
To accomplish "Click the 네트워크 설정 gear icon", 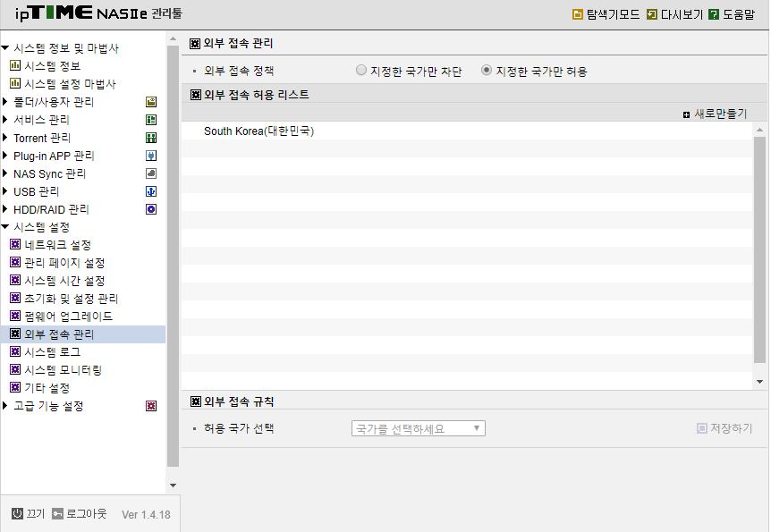I will pyautogui.click(x=15, y=244).
